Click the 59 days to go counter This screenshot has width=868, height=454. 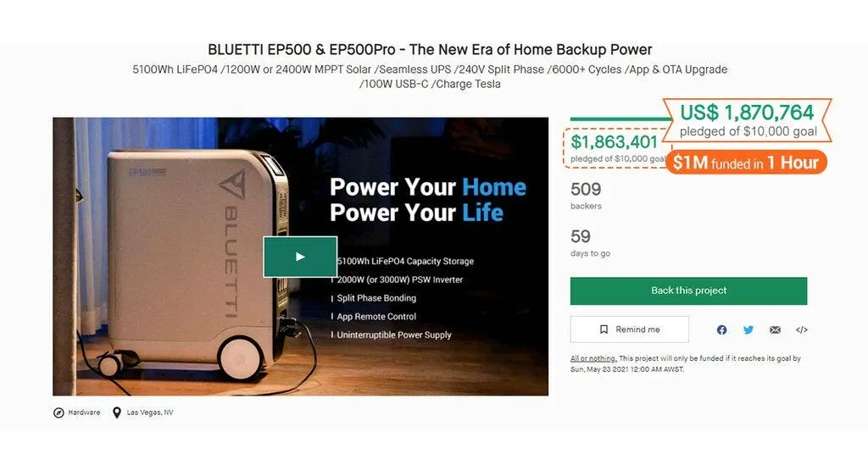[x=581, y=237]
